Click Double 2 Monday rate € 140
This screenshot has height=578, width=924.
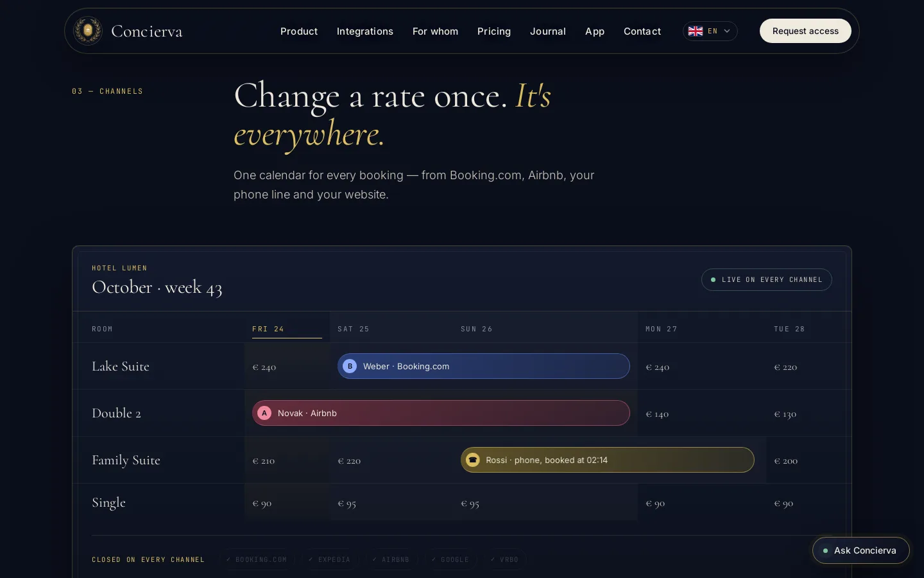point(657,414)
